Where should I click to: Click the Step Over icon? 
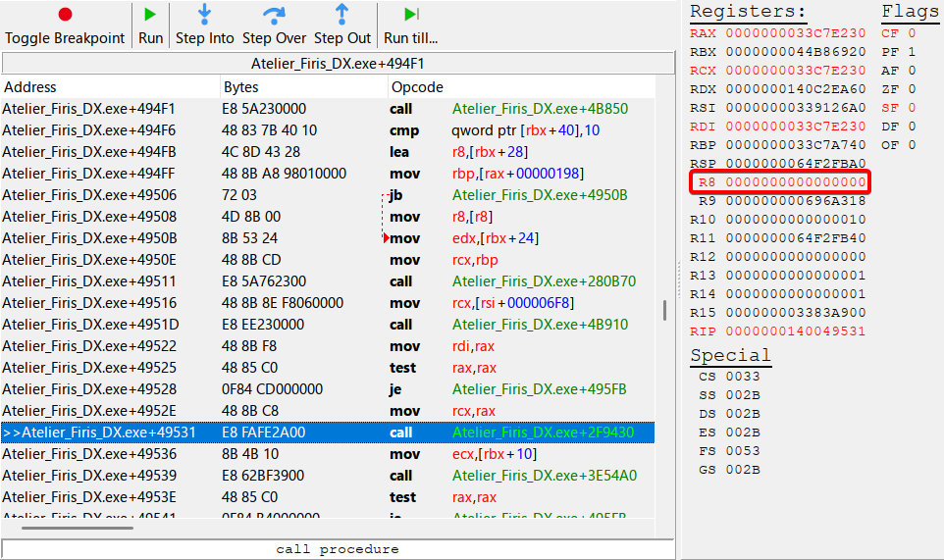[275, 15]
